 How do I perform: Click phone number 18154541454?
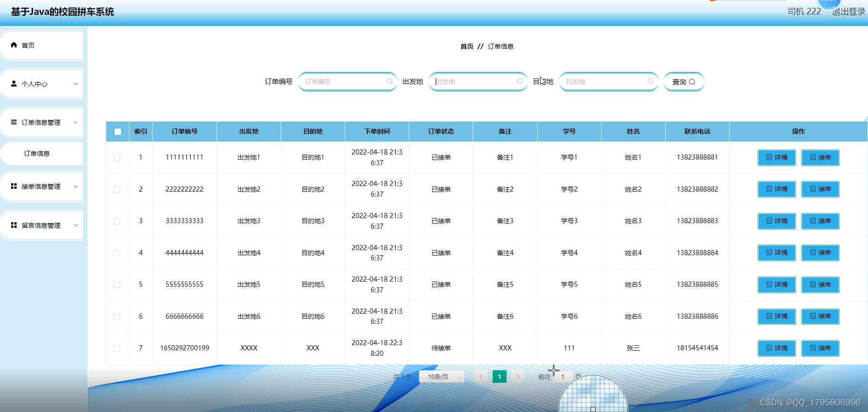[x=697, y=348]
